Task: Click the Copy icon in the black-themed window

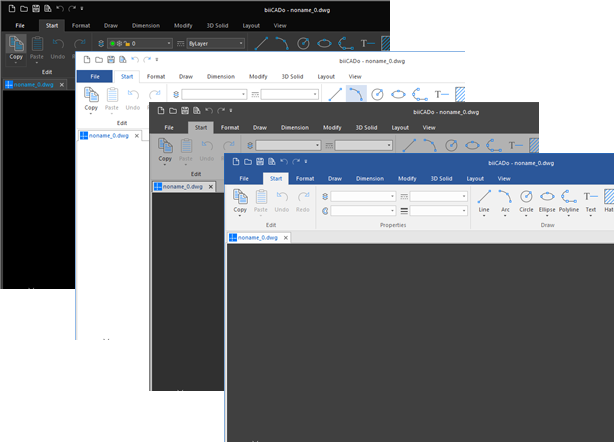Action: (16, 45)
